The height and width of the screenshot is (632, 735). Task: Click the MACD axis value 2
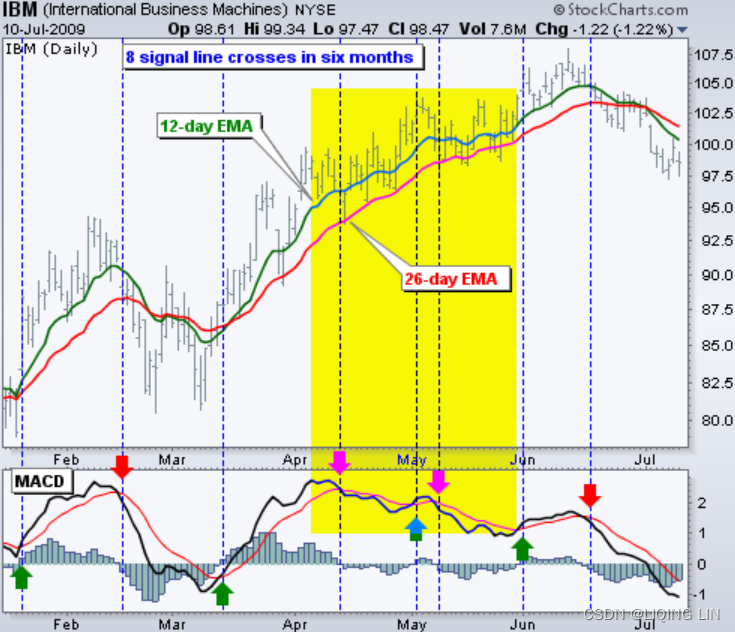click(702, 504)
